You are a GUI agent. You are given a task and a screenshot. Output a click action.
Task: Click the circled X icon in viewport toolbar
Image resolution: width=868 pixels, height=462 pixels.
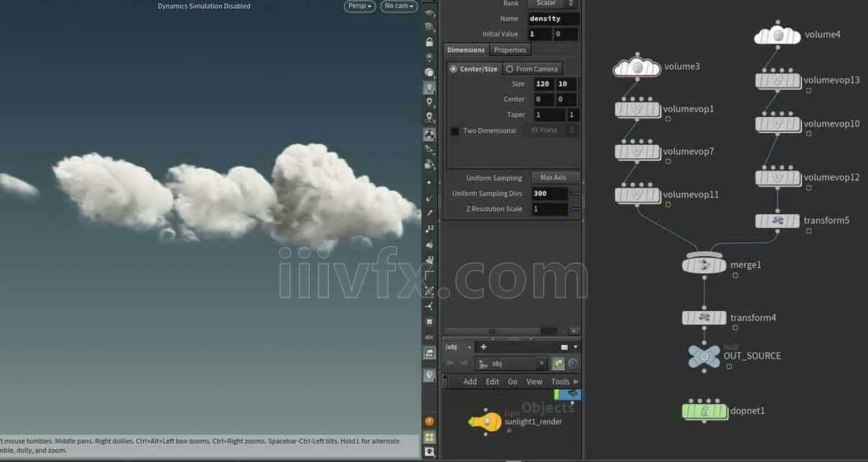tap(429, 57)
